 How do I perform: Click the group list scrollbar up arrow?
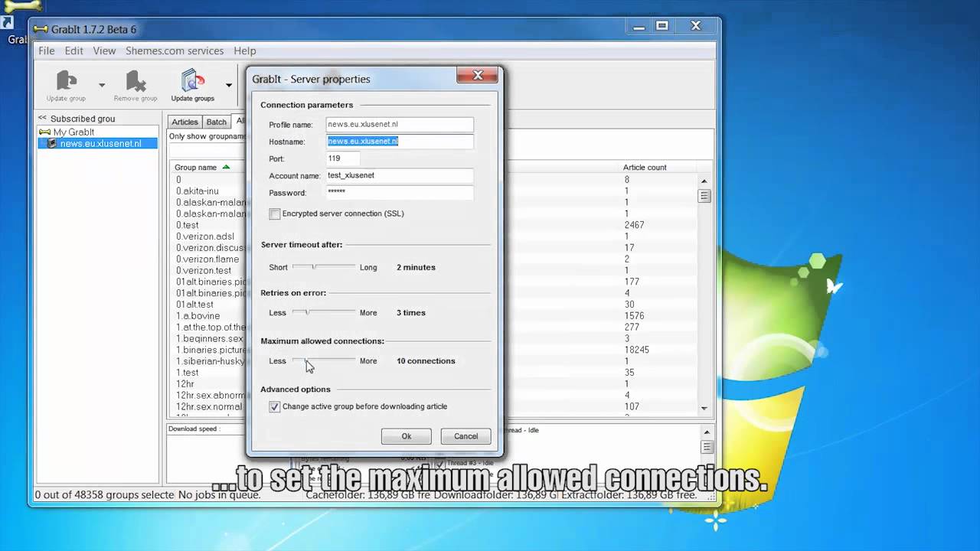(x=704, y=181)
